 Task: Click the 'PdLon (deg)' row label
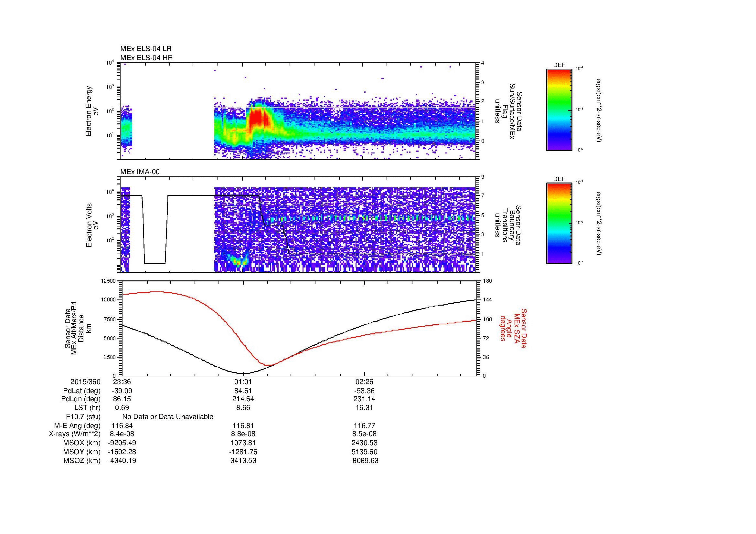[x=81, y=399]
